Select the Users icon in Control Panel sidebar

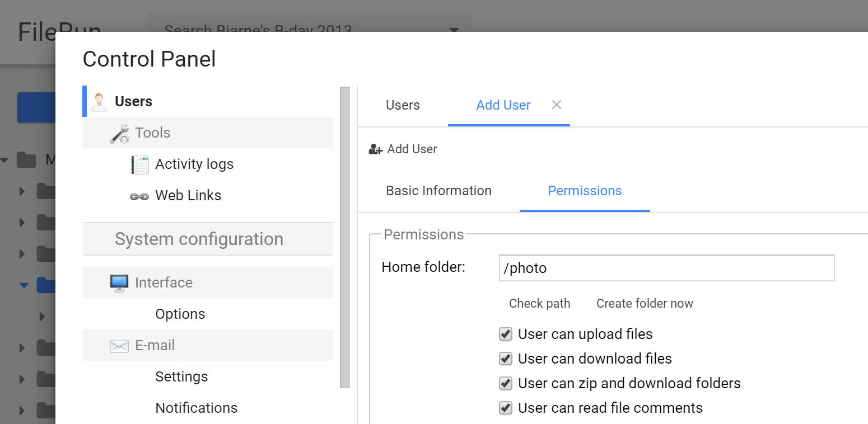tap(99, 101)
